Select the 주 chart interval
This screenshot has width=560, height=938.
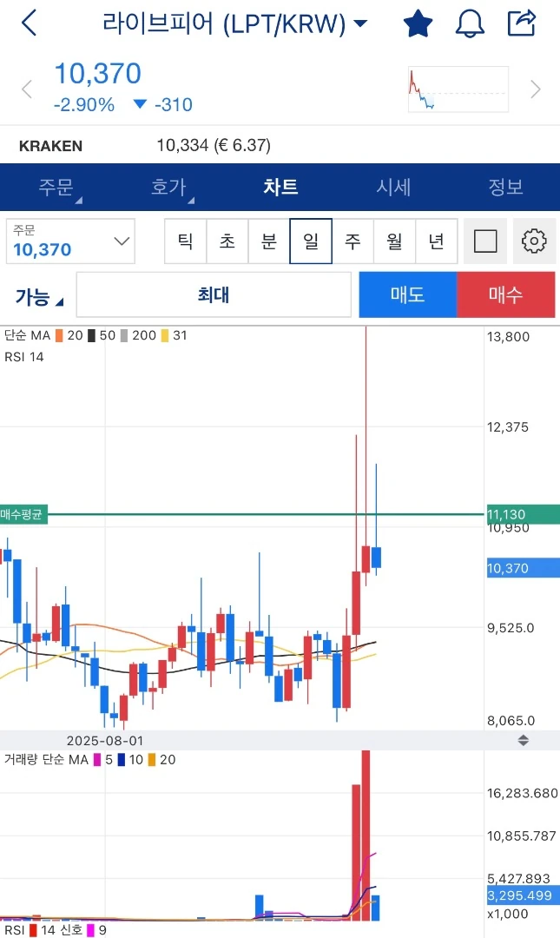tap(352, 241)
